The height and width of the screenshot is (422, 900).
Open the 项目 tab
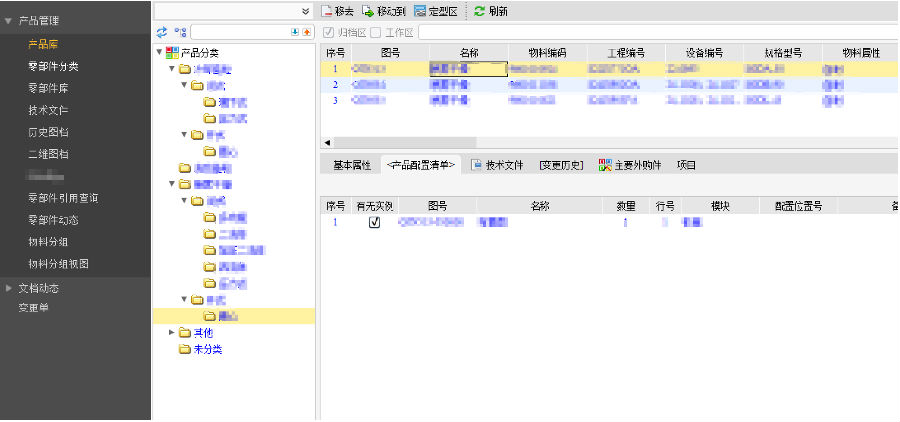[x=686, y=165]
